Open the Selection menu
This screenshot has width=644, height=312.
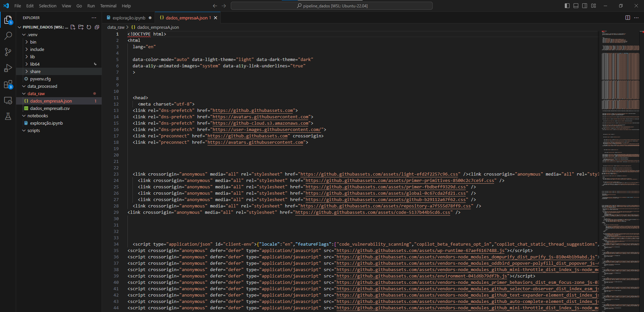[x=48, y=6]
